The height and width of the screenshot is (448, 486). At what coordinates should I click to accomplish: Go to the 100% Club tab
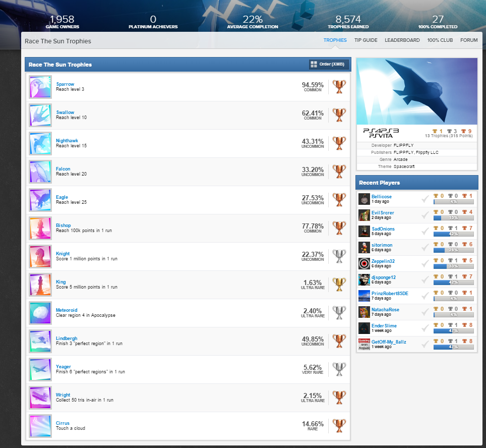440,40
